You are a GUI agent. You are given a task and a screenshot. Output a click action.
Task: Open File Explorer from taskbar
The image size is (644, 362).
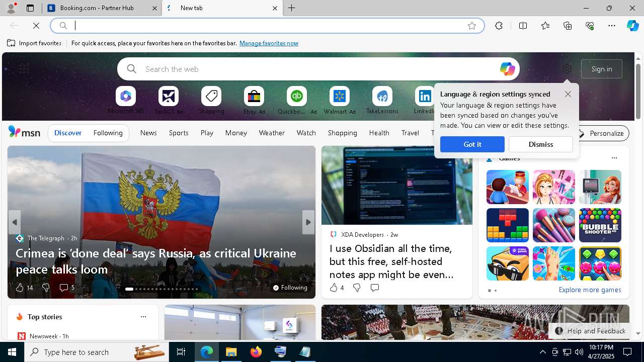coord(231,352)
